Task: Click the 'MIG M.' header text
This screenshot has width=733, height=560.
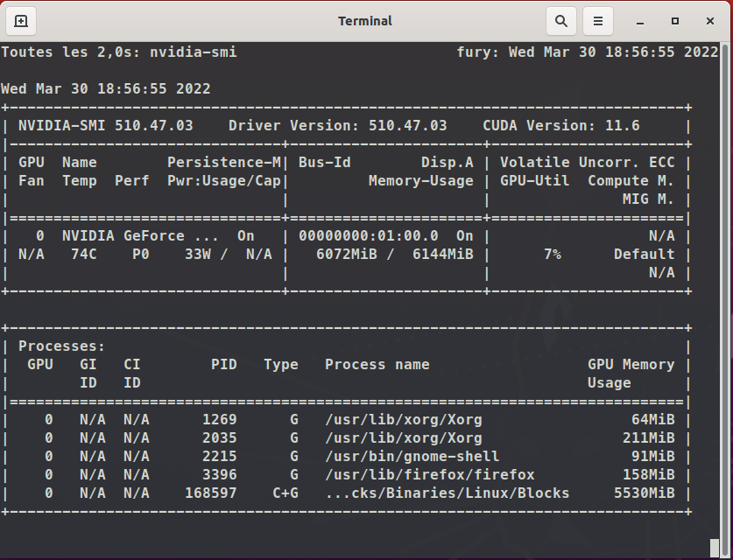Action: (648, 199)
